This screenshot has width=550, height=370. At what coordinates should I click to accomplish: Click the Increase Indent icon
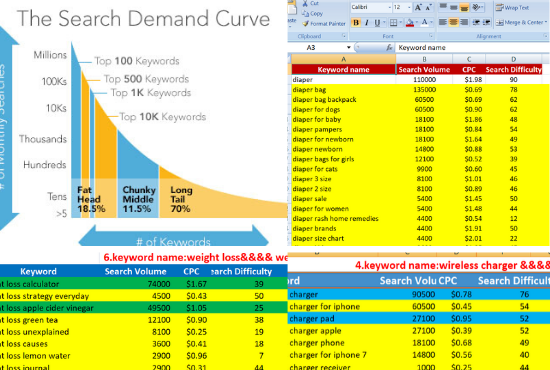487,22
